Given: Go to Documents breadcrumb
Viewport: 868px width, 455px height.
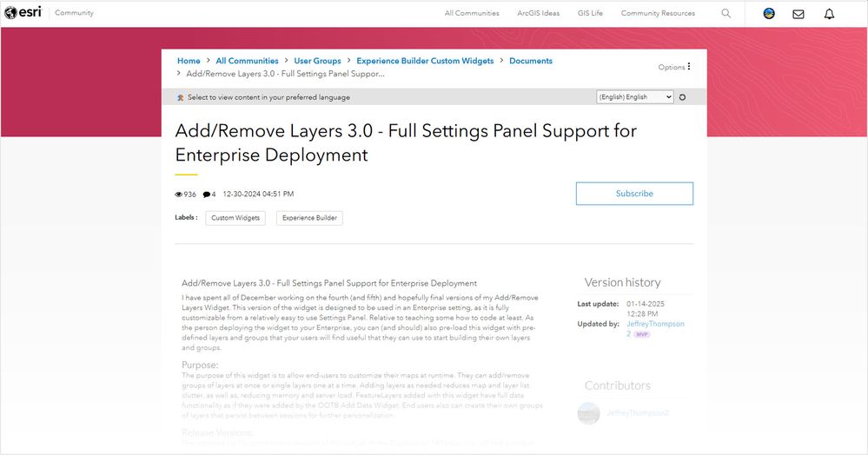Looking at the screenshot, I should click(531, 61).
